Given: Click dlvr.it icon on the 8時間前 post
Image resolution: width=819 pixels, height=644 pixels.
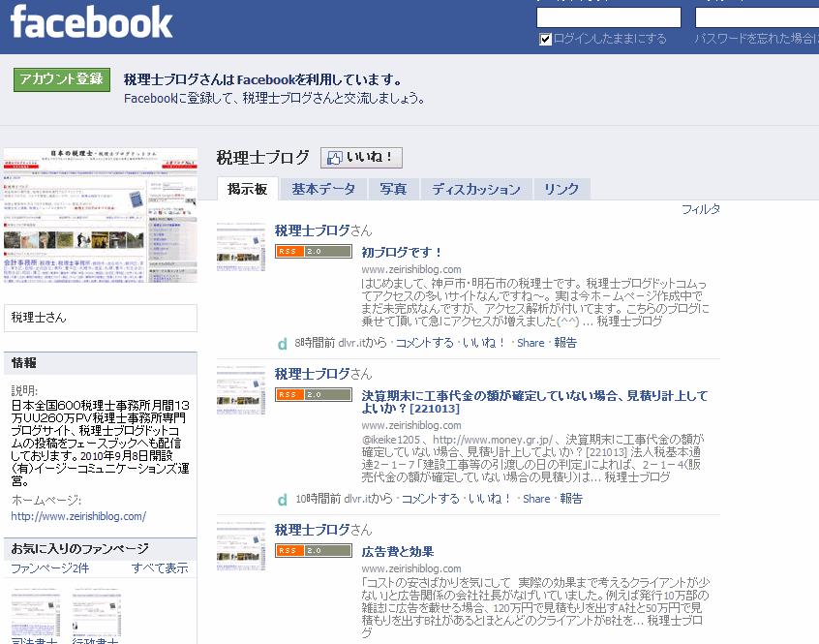Looking at the screenshot, I should [x=283, y=344].
